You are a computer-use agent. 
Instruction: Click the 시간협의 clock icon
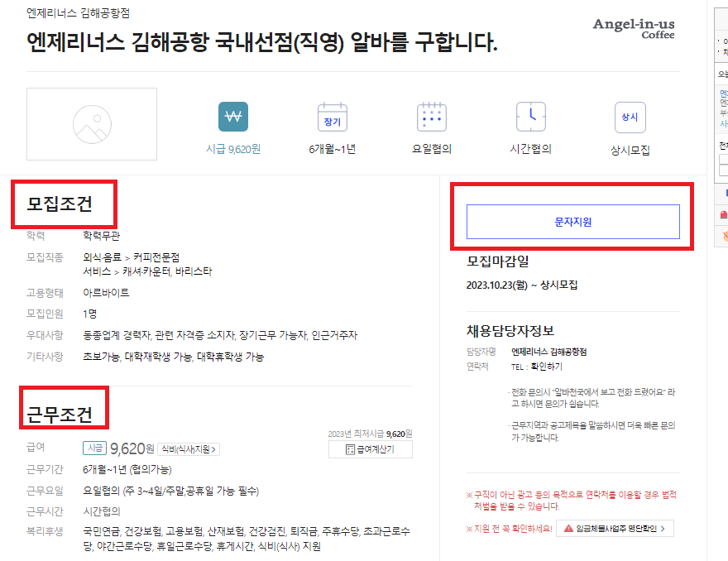click(x=530, y=117)
